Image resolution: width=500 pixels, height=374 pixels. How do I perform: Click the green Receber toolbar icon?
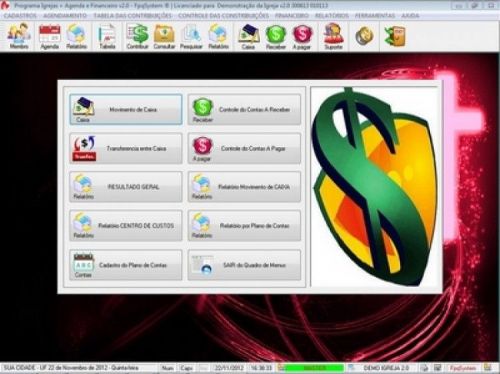click(x=276, y=36)
